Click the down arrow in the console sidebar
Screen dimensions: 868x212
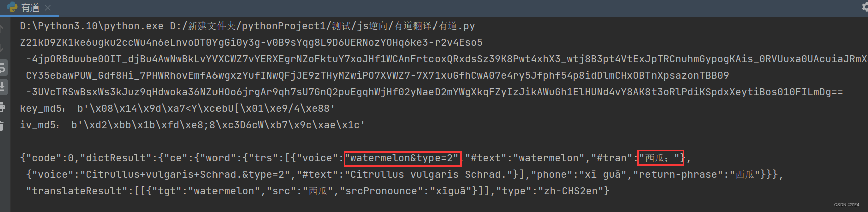(x=3, y=48)
